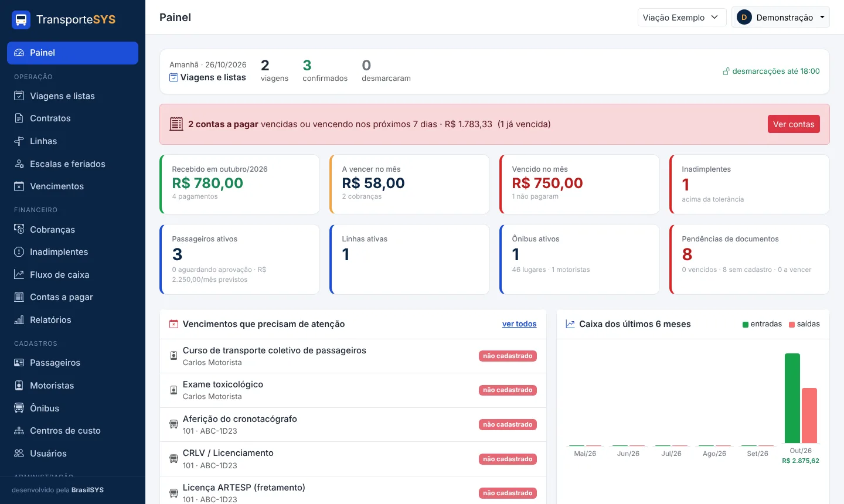Click the D user avatar circle
Image resolution: width=844 pixels, height=504 pixels.
(x=744, y=18)
